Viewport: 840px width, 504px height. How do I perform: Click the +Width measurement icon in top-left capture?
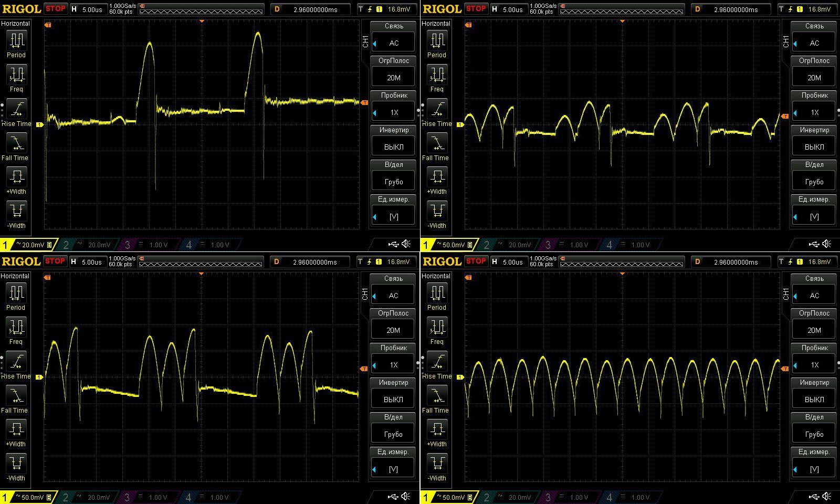(x=16, y=177)
